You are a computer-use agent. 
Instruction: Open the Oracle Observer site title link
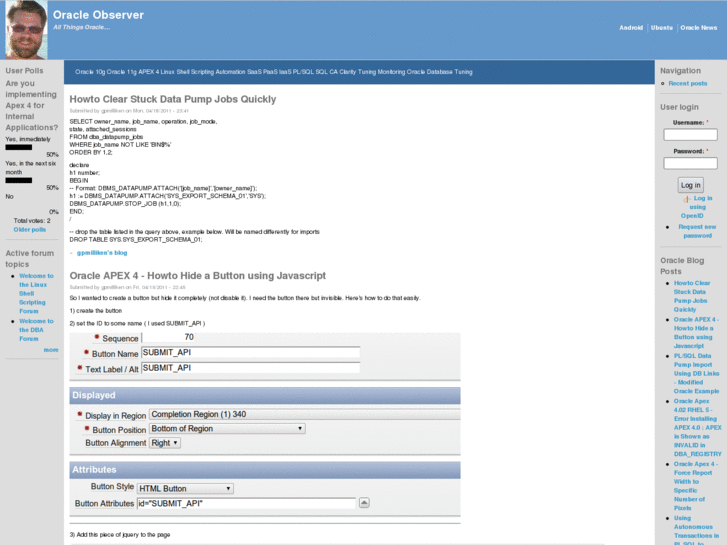[98, 15]
